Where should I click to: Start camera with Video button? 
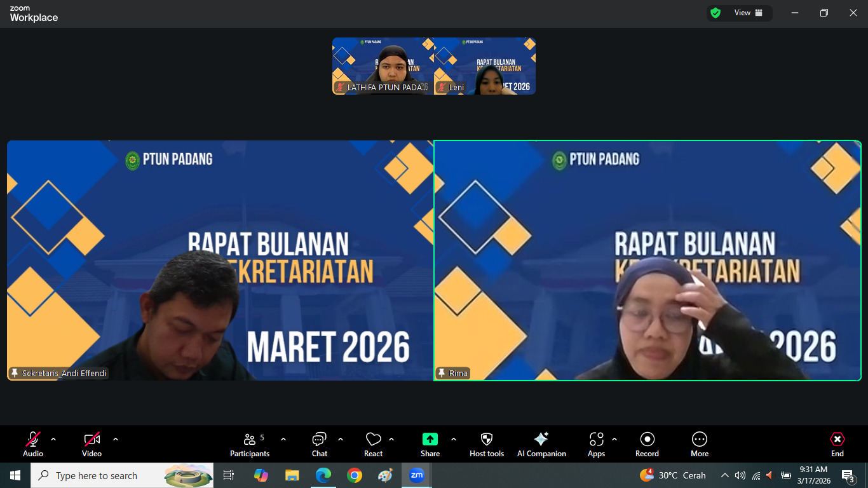point(92,444)
